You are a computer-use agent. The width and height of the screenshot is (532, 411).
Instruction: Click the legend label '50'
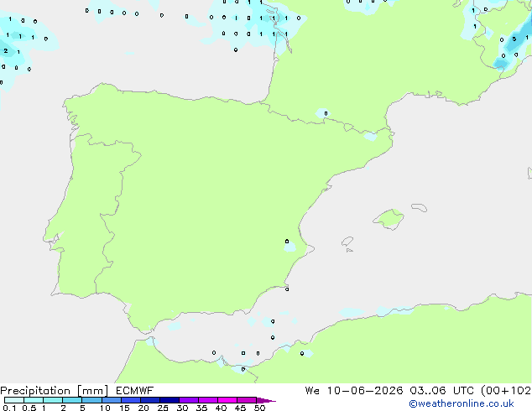(259, 408)
